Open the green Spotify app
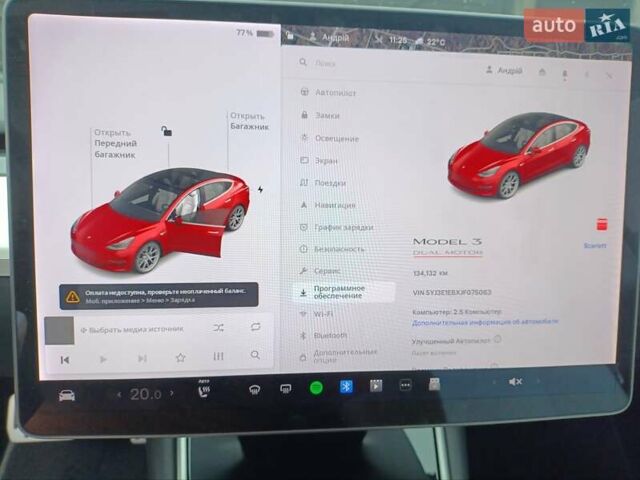Screen dimensions: 640x480 (316, 387)
